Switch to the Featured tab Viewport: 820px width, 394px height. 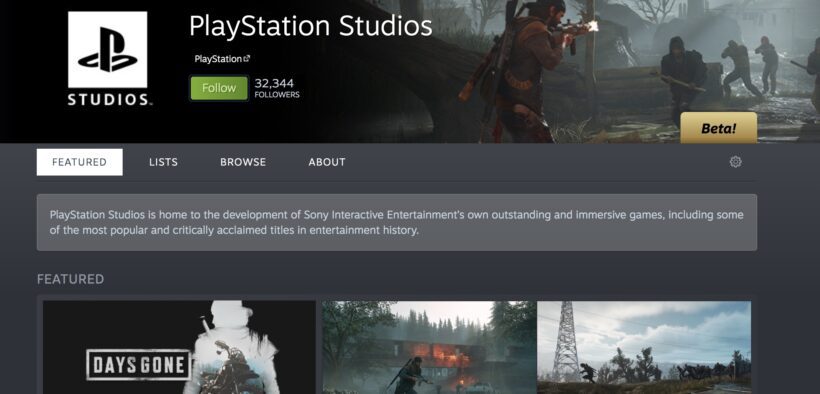pyautogui.click(x=79, y=162)
